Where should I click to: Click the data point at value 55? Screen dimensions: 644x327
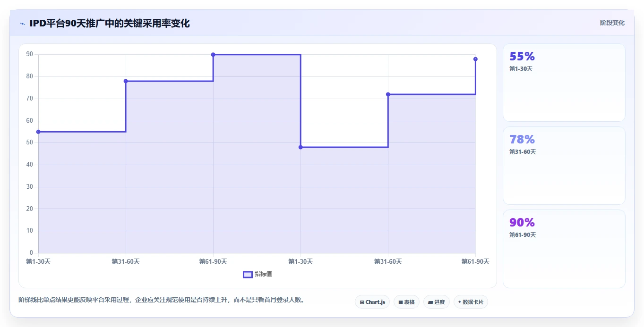pos(38,132)
